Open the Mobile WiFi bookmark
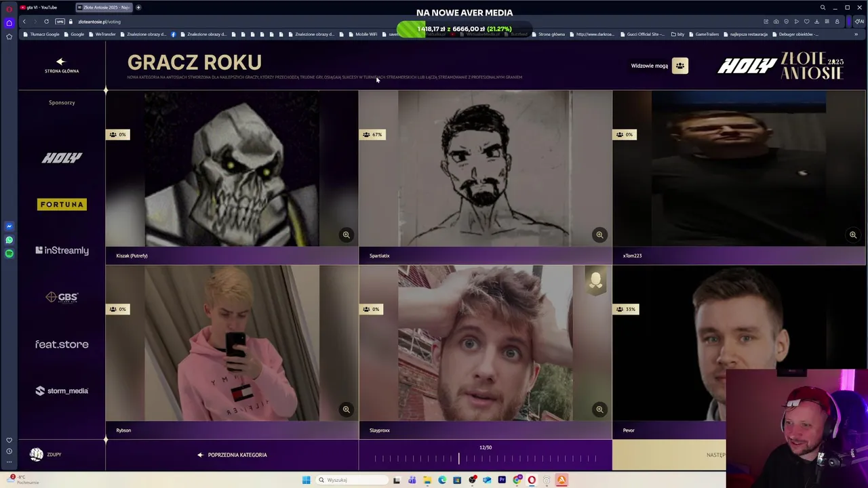Image resolution: width=868 pixels, height=488 pixels. tap(363, 34)
